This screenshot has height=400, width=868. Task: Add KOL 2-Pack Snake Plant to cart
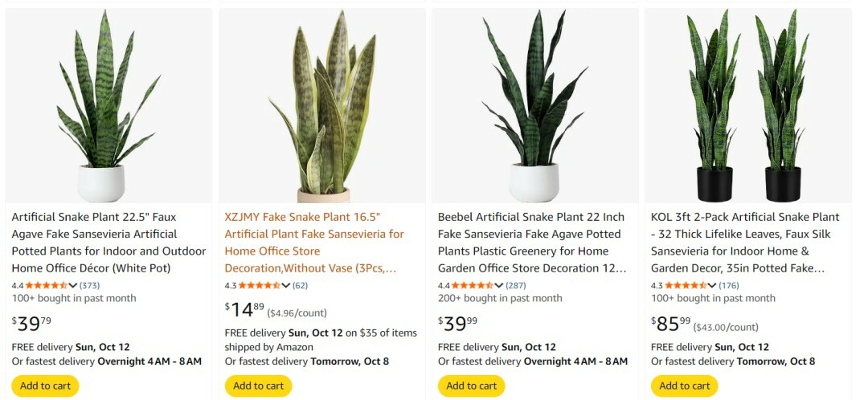click(x=684, y=386)
